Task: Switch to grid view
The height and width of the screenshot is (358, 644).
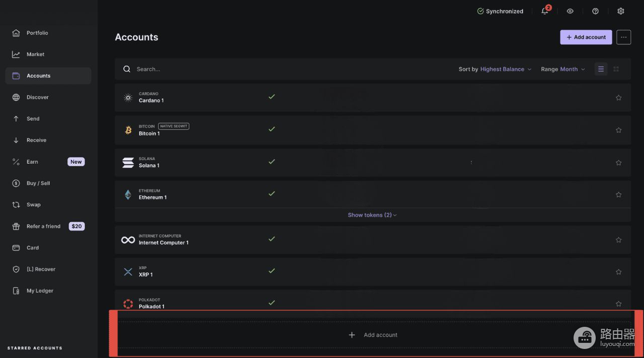Action: click(x=616, y=69)
